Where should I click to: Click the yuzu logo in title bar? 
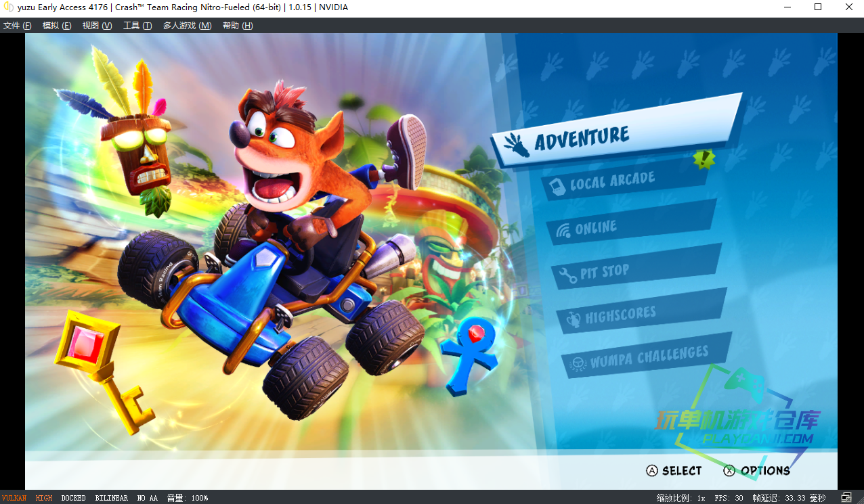coord(9,7)
